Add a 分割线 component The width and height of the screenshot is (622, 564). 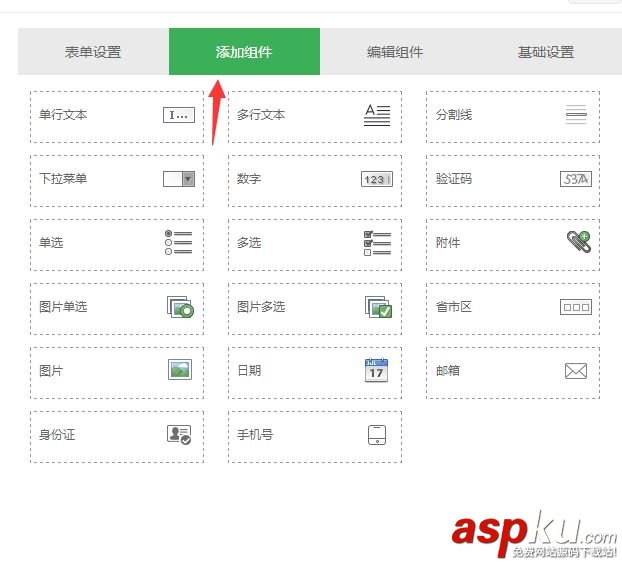pos(513,117)
